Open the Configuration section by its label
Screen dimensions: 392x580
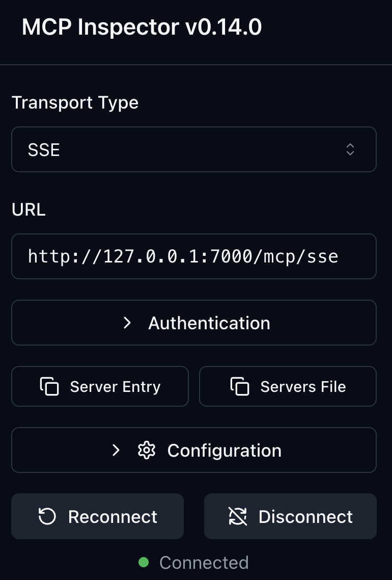pos(224,451)
